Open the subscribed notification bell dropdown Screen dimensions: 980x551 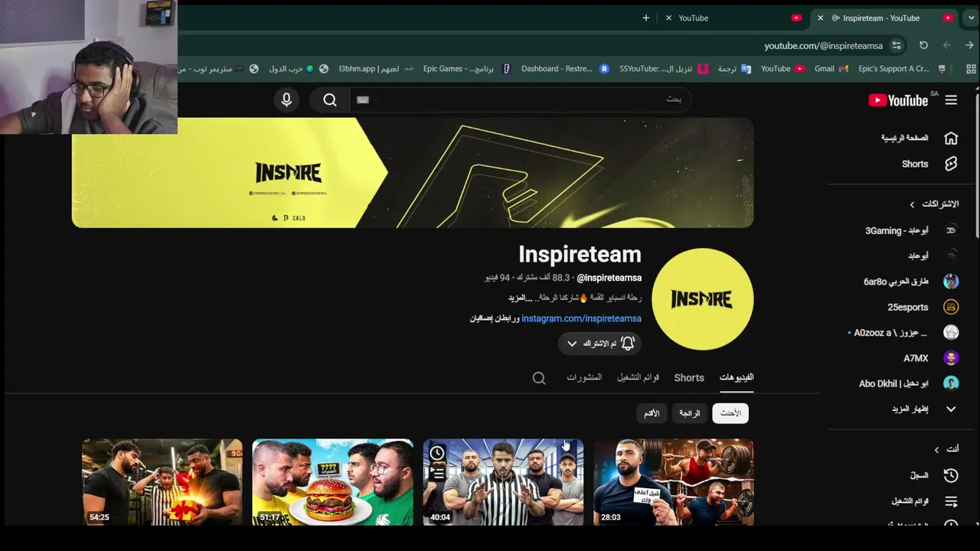(599, 344)
